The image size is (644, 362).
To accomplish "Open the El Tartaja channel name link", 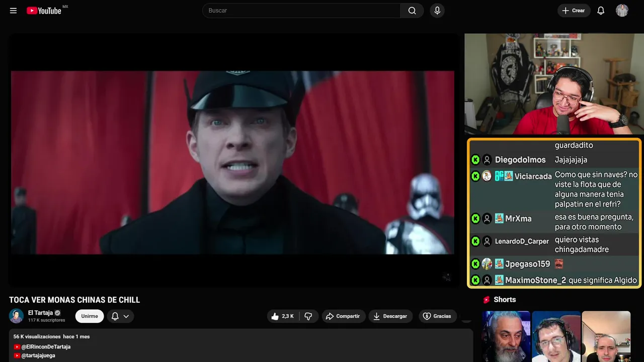I will [40, 313].
